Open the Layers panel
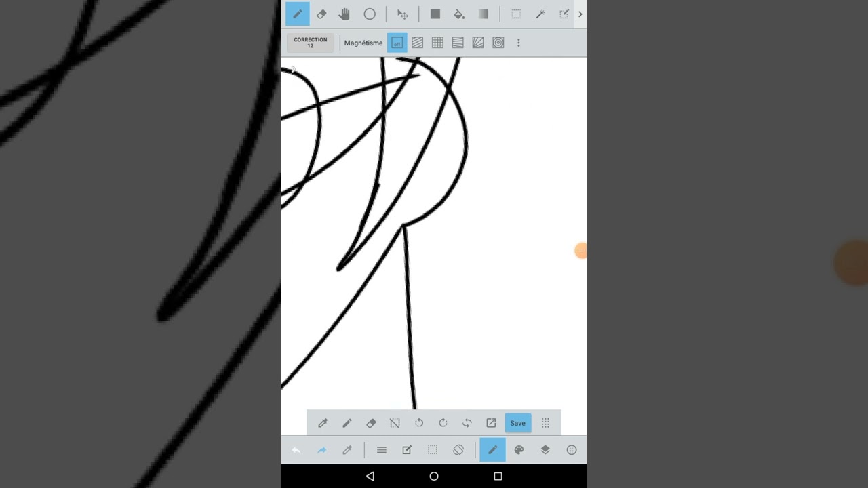The image size is (868, 488). point(545,450)
